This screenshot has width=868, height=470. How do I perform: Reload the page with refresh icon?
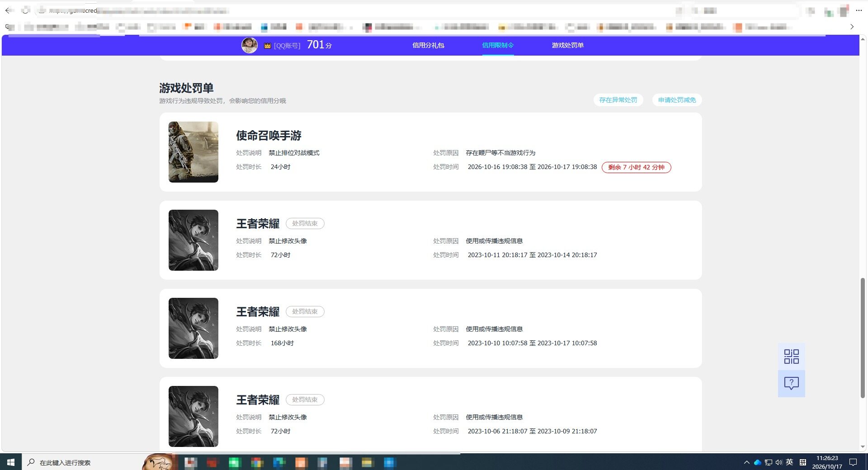(x=26, y=10)
